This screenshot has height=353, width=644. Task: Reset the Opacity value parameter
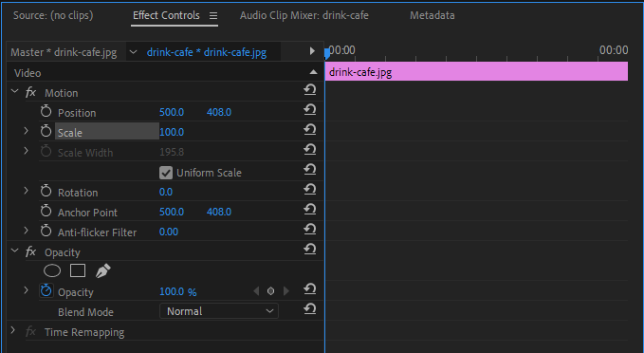coord(310,288)
